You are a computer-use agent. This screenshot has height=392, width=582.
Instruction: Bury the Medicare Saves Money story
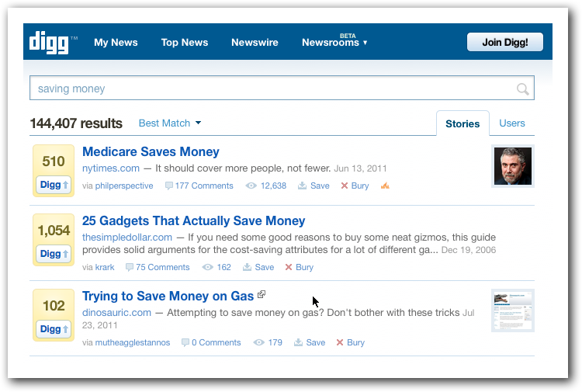click(355, 186)
